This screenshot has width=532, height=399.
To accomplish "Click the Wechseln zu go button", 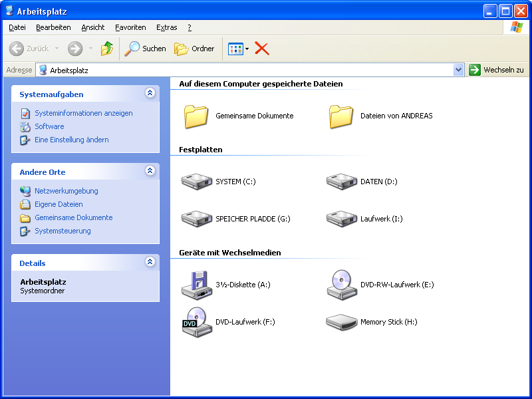I will click(x=496, y=70).
